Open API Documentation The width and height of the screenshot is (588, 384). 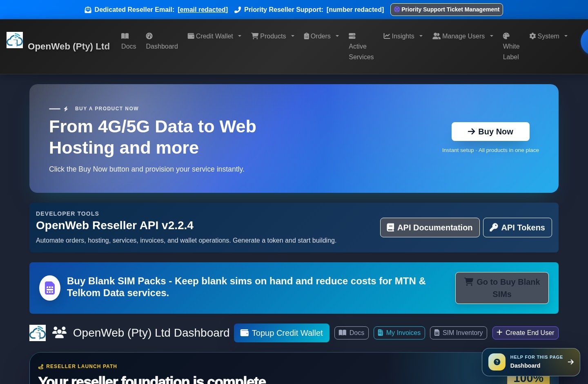[430, 228]
